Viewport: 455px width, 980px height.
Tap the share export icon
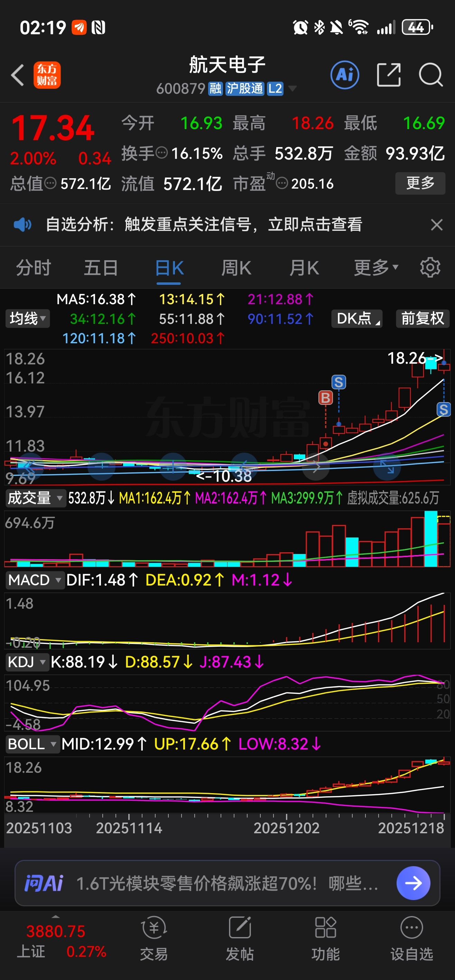tap(389, 75)
